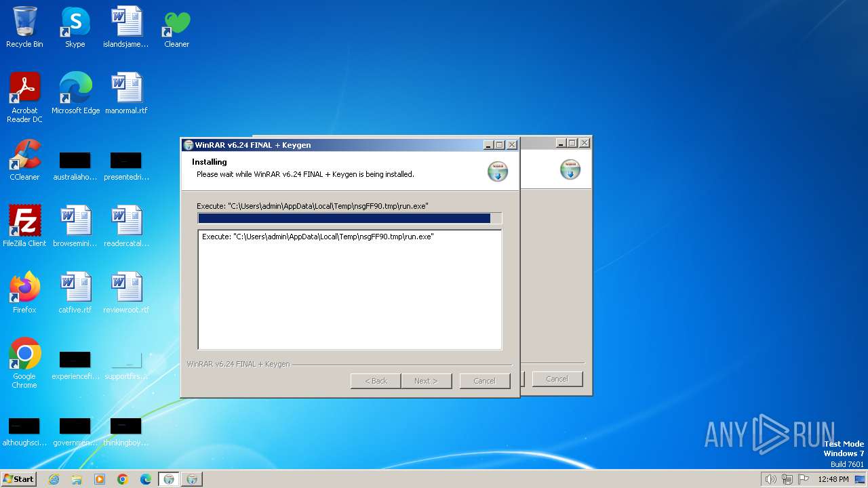
Task: Click the volume speaker tray icon
Action: coord(771,479)
